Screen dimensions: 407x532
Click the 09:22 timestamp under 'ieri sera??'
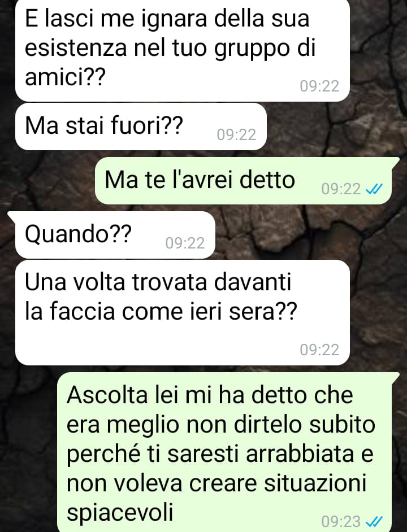click(x=319, y=350)
